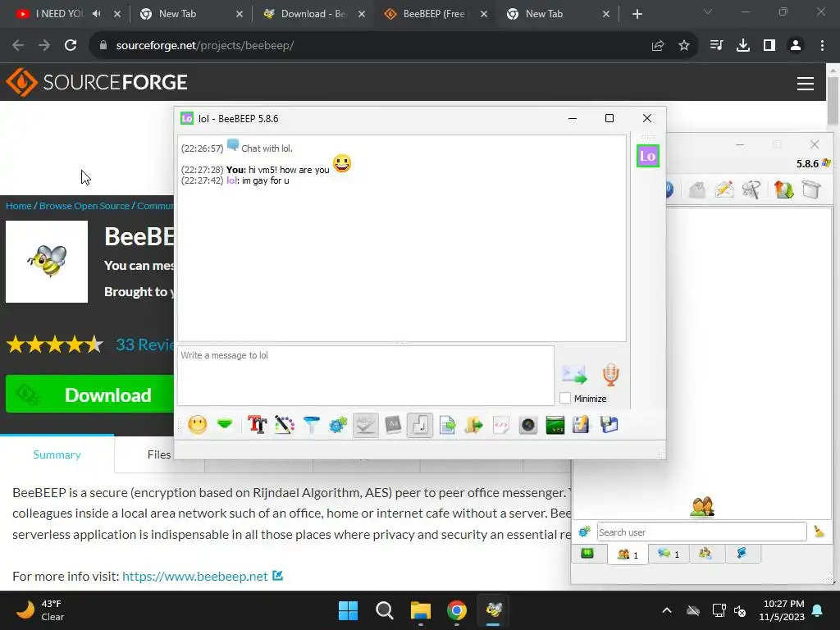Switch to the blue flag tab in BeeBEEP
Image resolution: width=840 pixels, height=630 pixels.
(742, 554)
